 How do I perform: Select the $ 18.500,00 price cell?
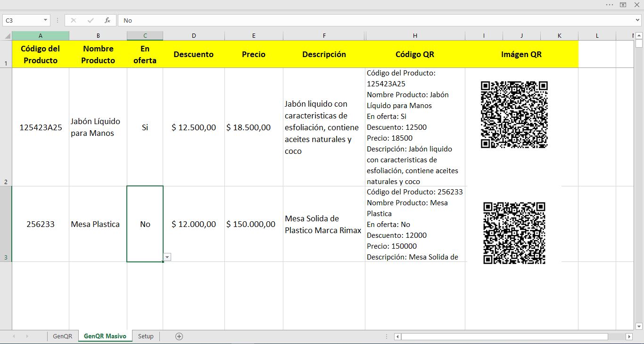click(254, 127)
